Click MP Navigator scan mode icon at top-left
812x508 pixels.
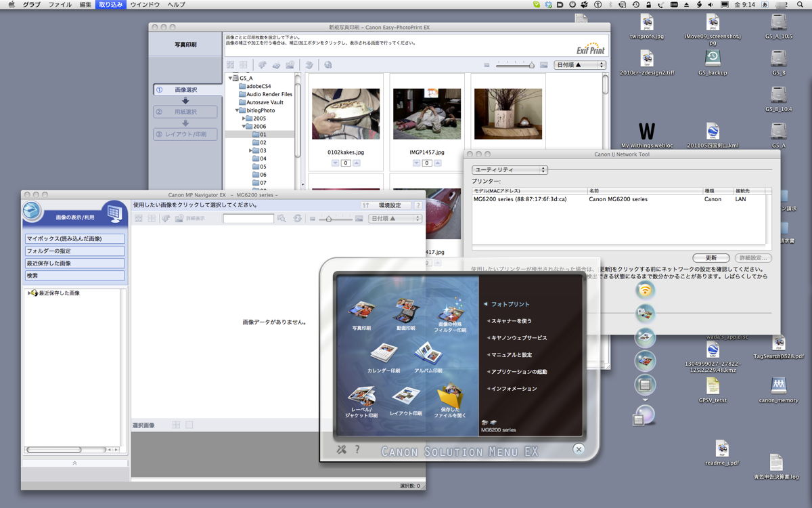(x=32, y=210)
